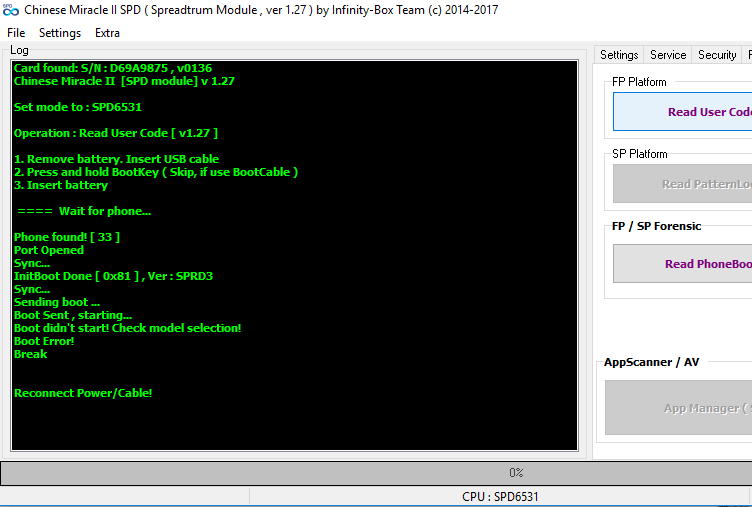Image resolution: width=752 pixels, height=507 pixels.
Task: Click the AppScanner / AV group label
Action: tap(651, 362)
